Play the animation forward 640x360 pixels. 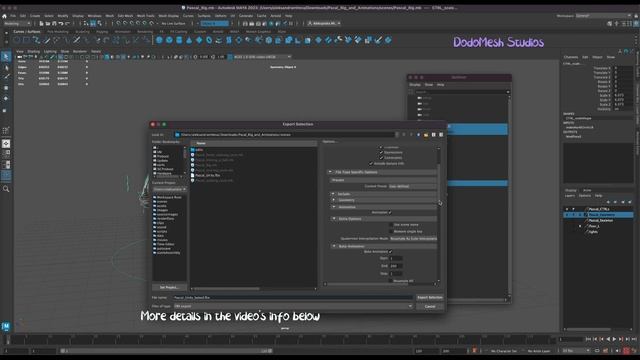pyautogui.click(x=614, y=339)
